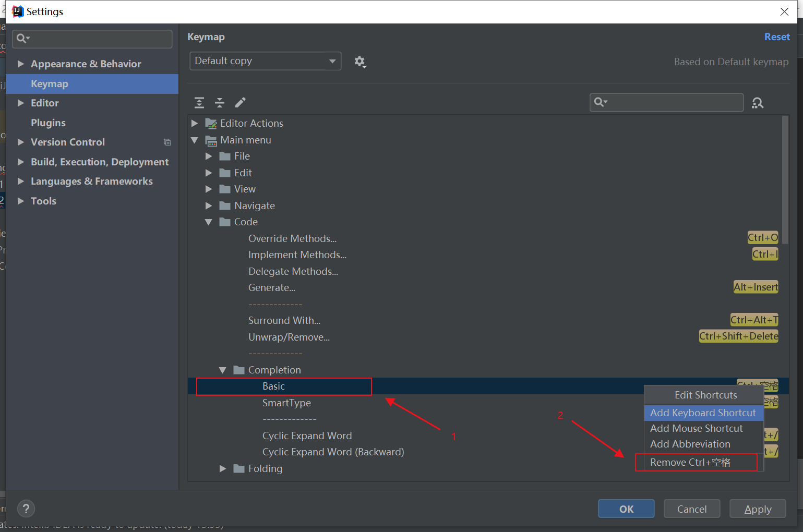Expand Build, Execution, Deployment arrow

pos(21,162)
